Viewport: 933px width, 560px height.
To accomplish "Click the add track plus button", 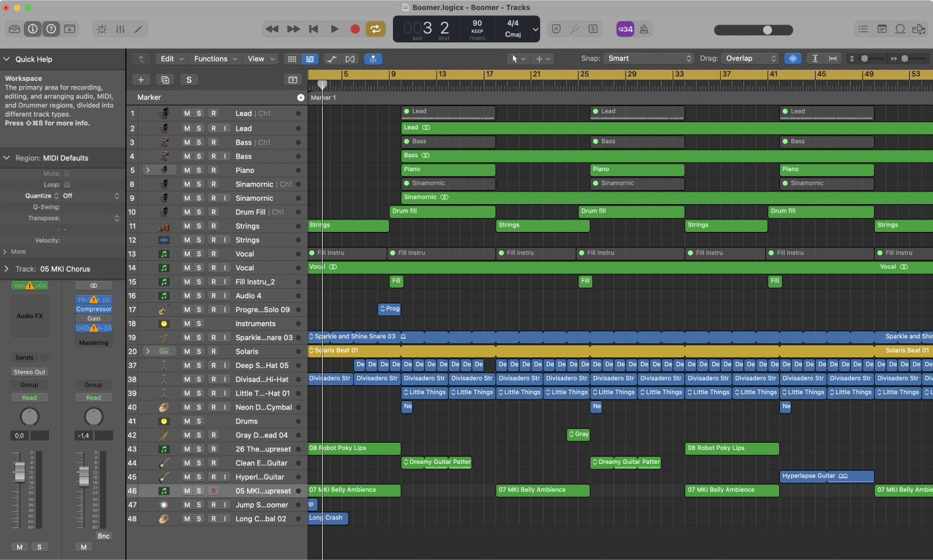I will [141, 80].
